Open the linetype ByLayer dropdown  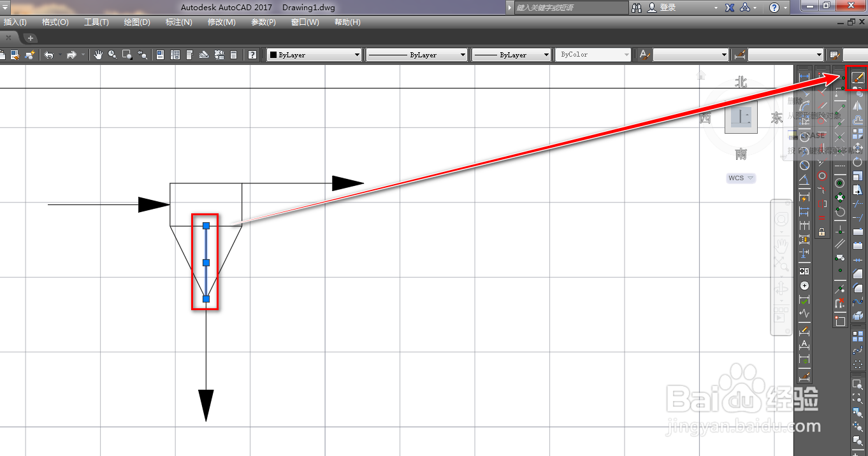[417, 55]
